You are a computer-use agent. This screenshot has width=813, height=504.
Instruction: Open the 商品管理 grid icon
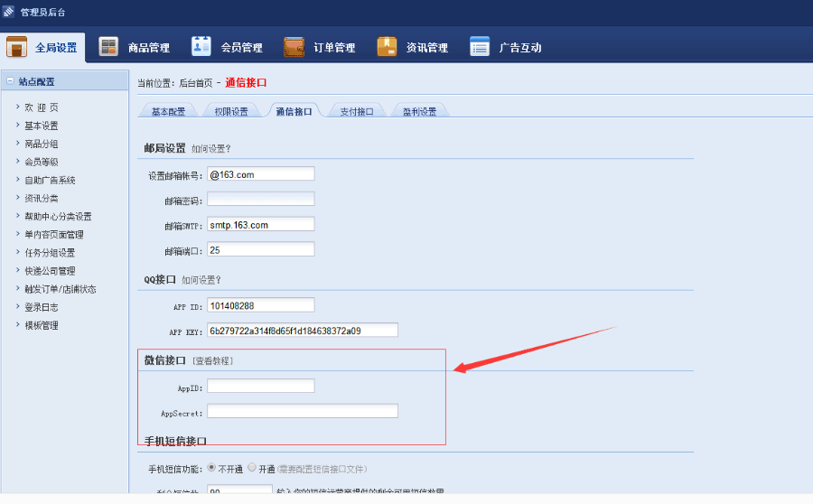coord(109,47)
